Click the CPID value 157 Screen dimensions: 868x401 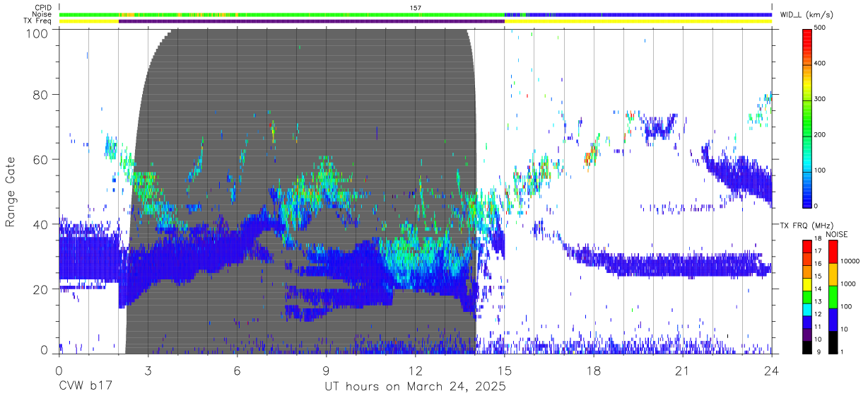pyautogui.click(x=416, y=8)
